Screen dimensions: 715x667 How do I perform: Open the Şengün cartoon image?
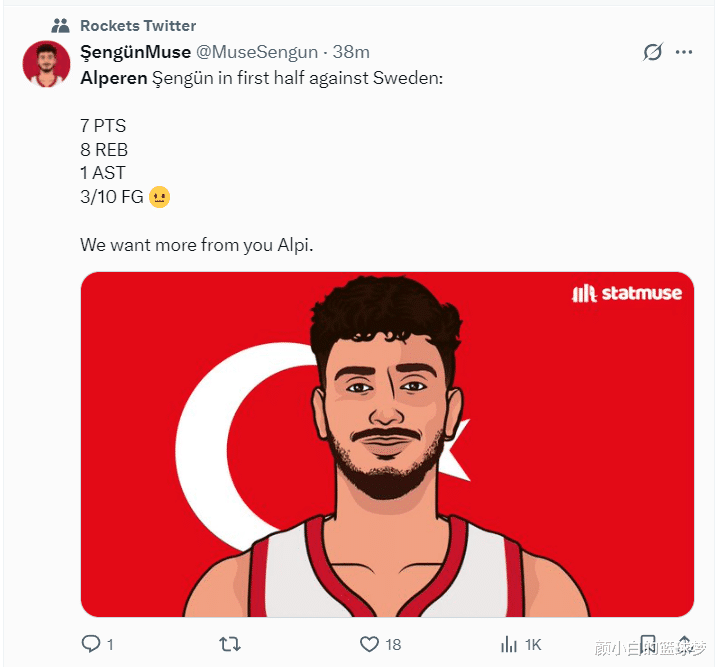point(387,444)
